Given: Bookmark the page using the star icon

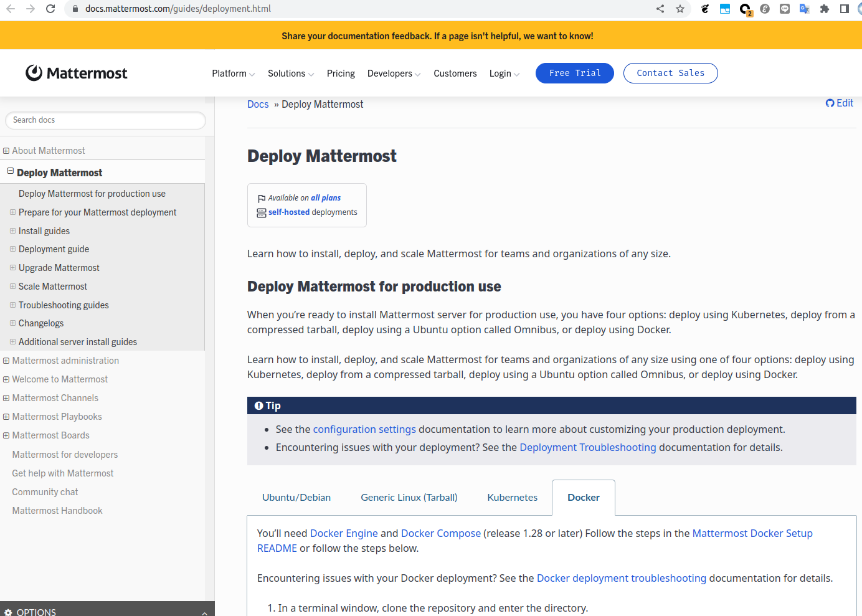Looking at the screenshot, I should tap(680, 9).
